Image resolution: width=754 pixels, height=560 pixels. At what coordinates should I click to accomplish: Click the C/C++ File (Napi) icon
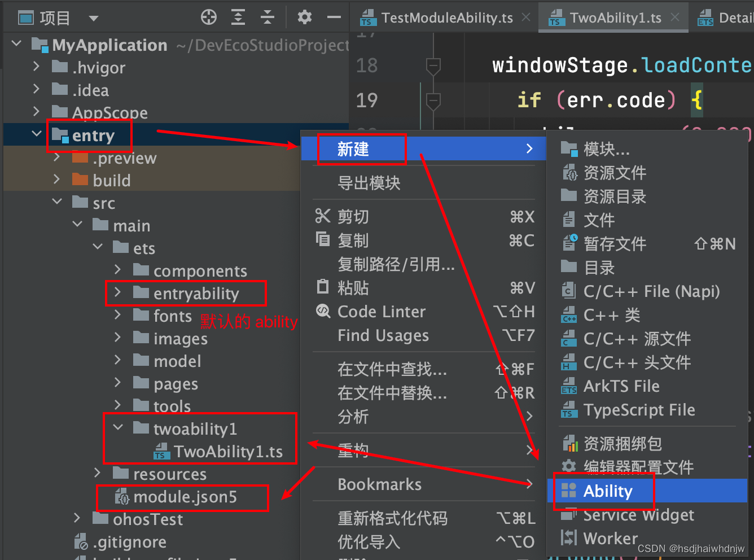569,291
